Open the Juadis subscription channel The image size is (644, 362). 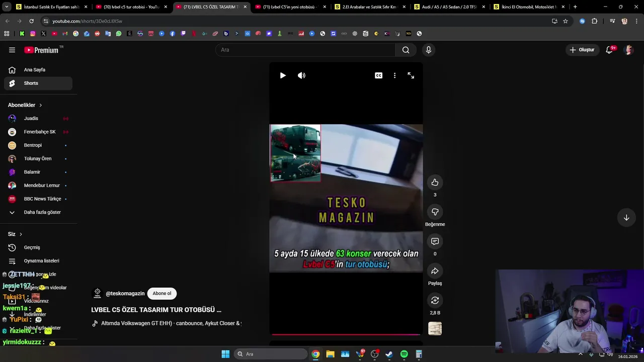pyautogui.click(x=38, y=118)
